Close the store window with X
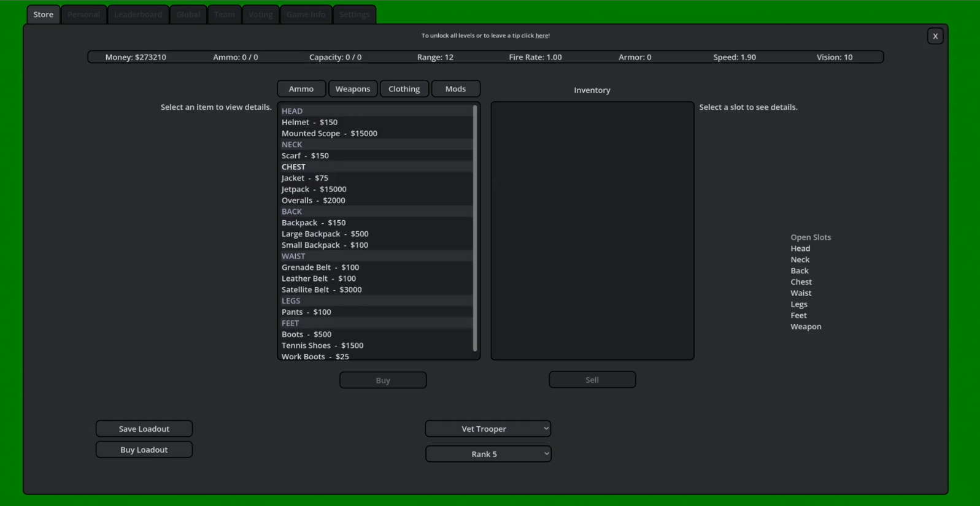The image size is (980, 506). (x=935, y=36)
